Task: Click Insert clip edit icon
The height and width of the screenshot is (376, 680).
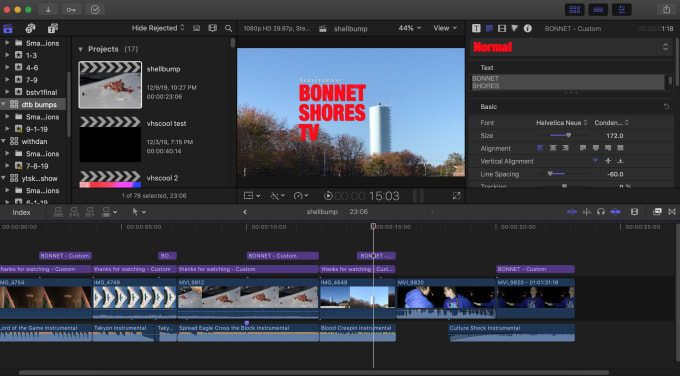Action: [74, 212]
